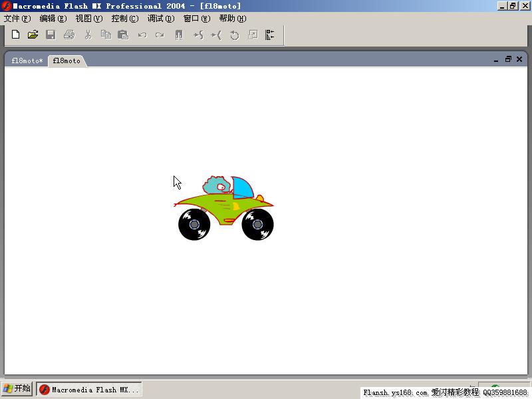Click the Rotate and Skew icon

click(x=235, y=35)
